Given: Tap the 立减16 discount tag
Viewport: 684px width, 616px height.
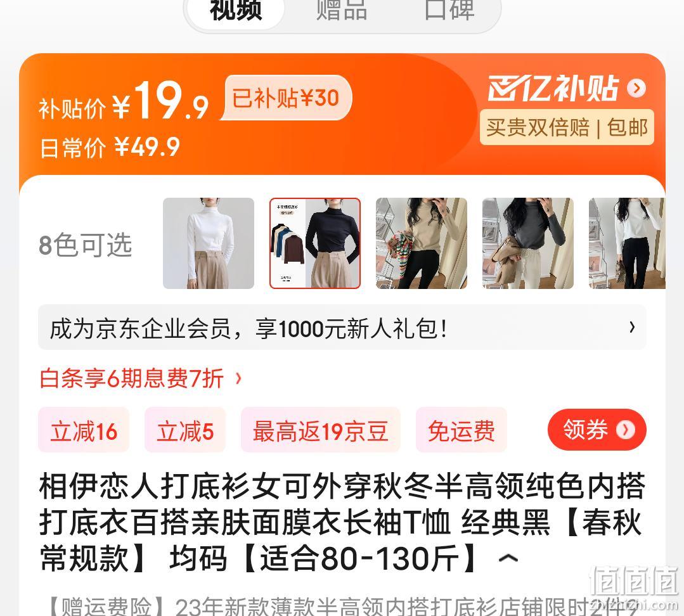Looking at the screenshot, I should pos(84,430).
